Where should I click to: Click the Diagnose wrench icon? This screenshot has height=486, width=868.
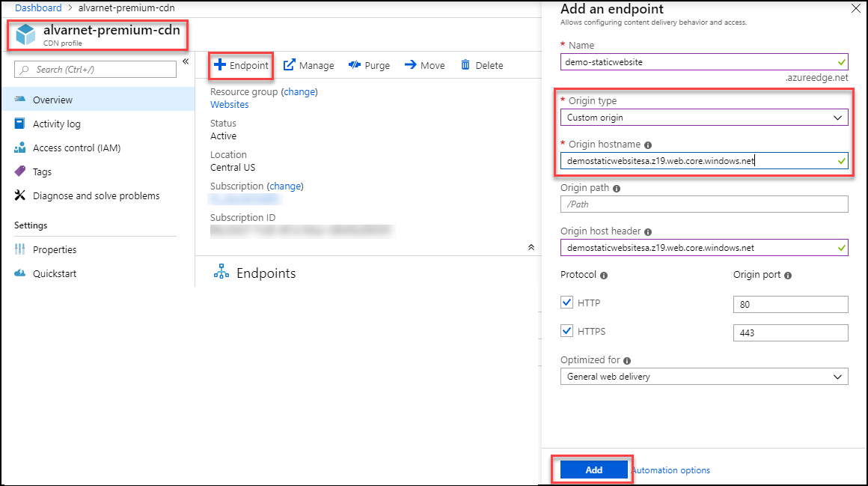pyautogui.click(x=20, y=195)
